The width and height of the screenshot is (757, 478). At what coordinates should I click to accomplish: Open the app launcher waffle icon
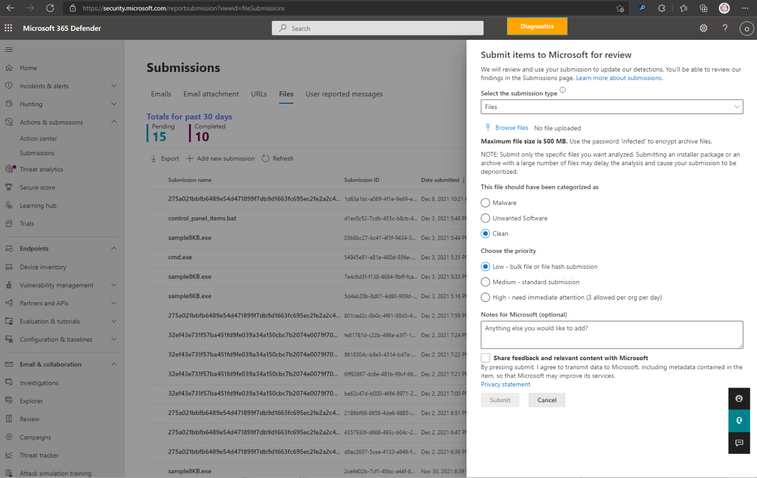click(8, 28)
